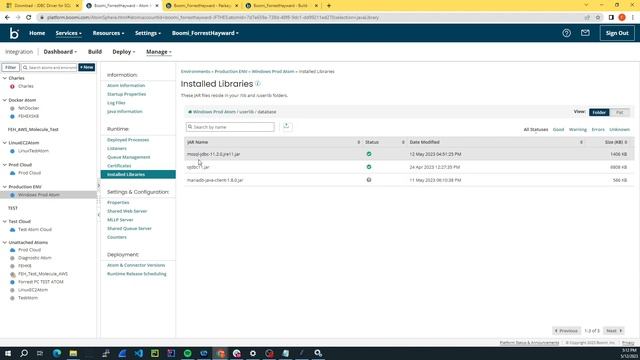Click green status icon for ojdbc11.jar
This screenshot has width=640, height=360.
[369, 167]
